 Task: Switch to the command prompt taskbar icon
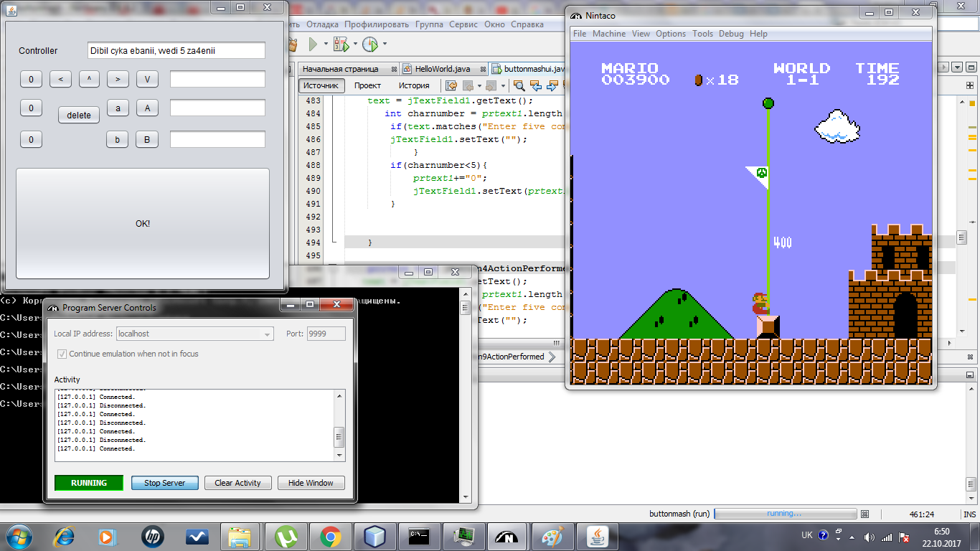(x=419, y=536)
